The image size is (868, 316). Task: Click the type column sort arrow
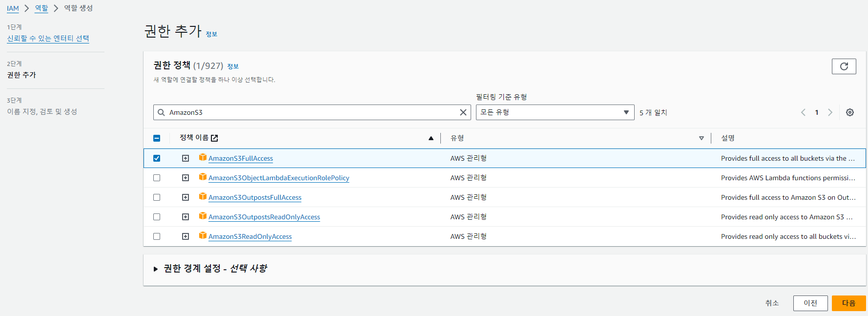click(702, 138)
